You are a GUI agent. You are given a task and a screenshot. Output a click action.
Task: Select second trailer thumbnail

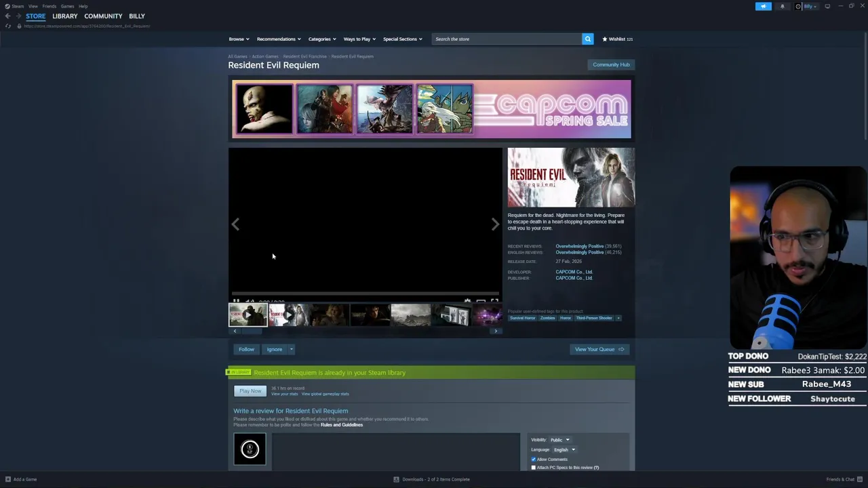click(288, 315)
